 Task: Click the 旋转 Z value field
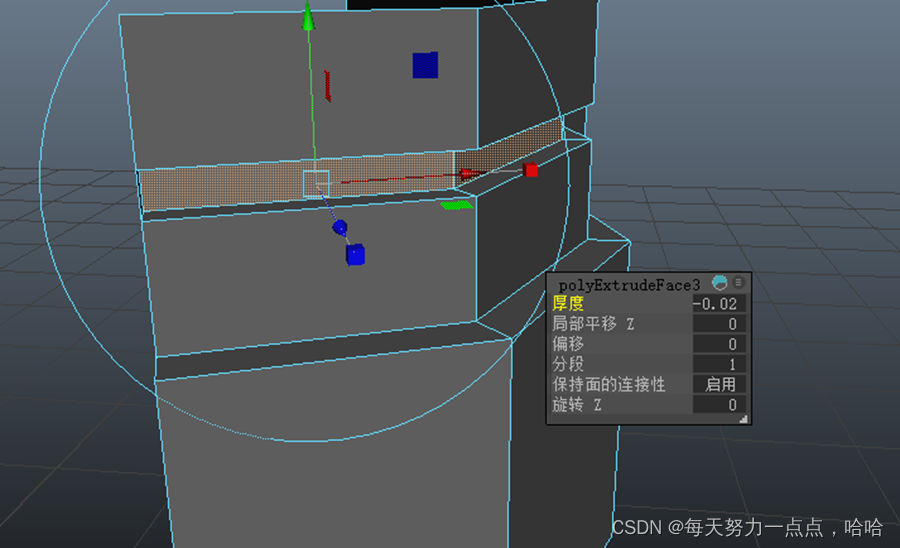(x=718, y=405)
